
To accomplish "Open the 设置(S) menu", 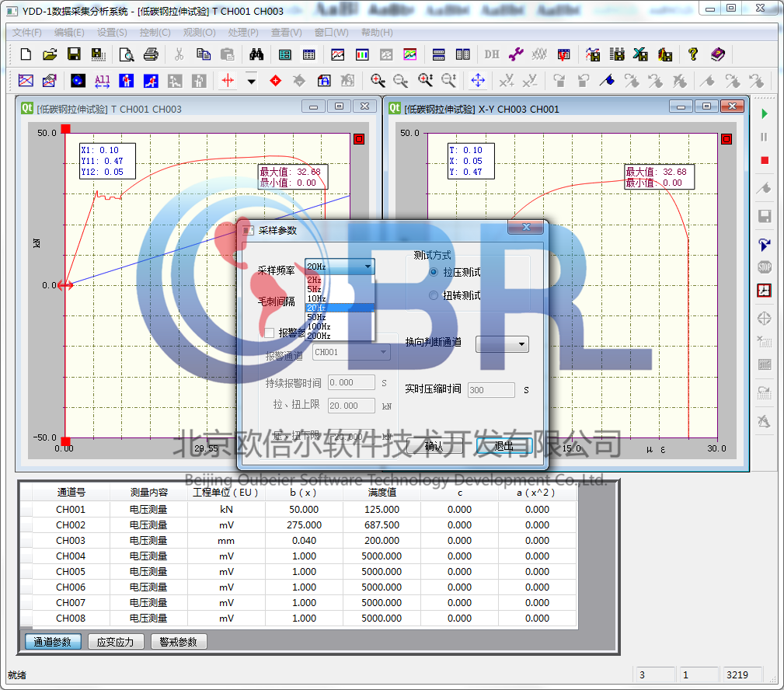I will (x=112, y=33).
